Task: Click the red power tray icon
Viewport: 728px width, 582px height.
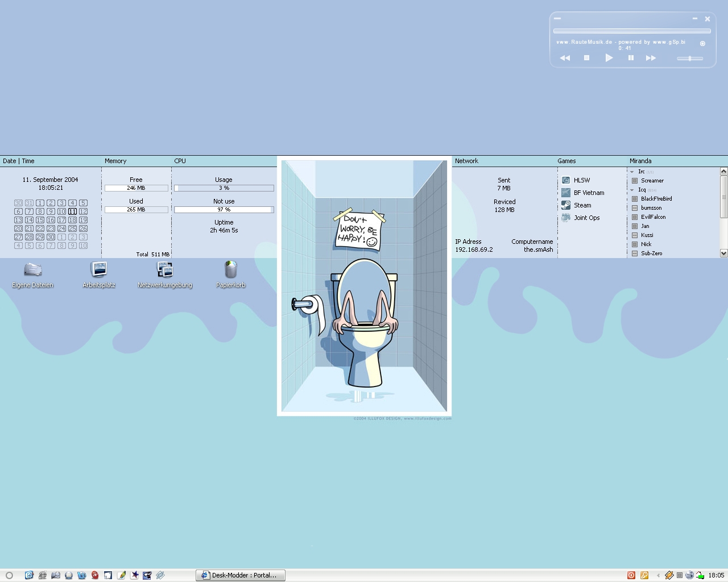Action: tap(631, 575)
